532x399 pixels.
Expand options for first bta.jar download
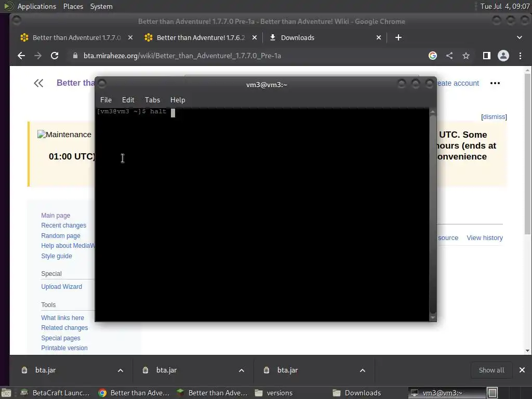click(x=121, y=370)
